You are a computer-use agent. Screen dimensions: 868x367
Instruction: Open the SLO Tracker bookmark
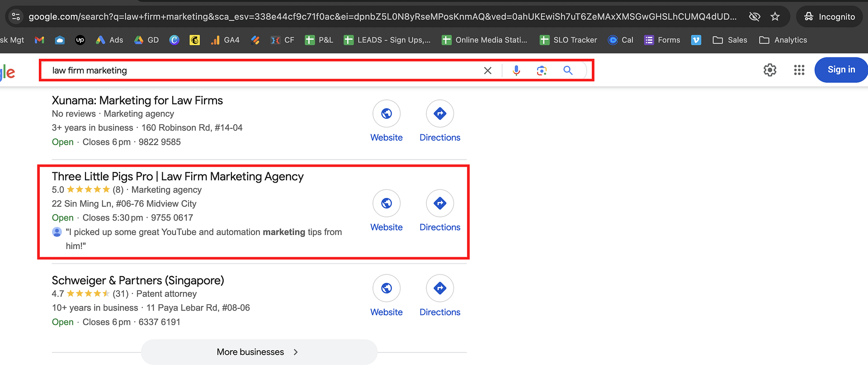coord(568,40)
